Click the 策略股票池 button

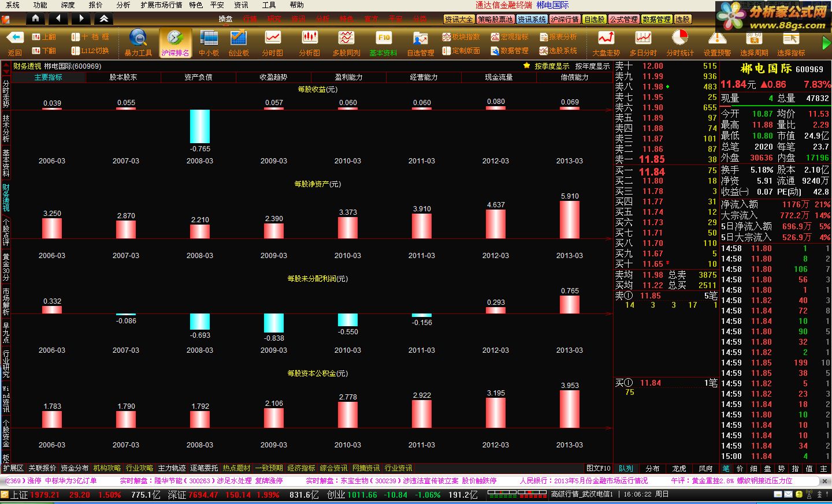click(495, 19)
